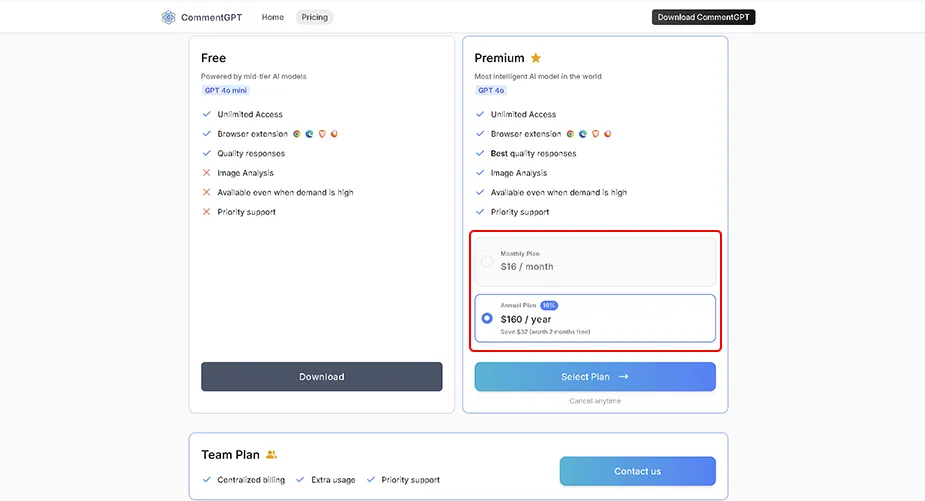This screenshot has width=925, height=501.
Task: Click checkmark beside Extra usage
Action: click(x=300, y=480)
